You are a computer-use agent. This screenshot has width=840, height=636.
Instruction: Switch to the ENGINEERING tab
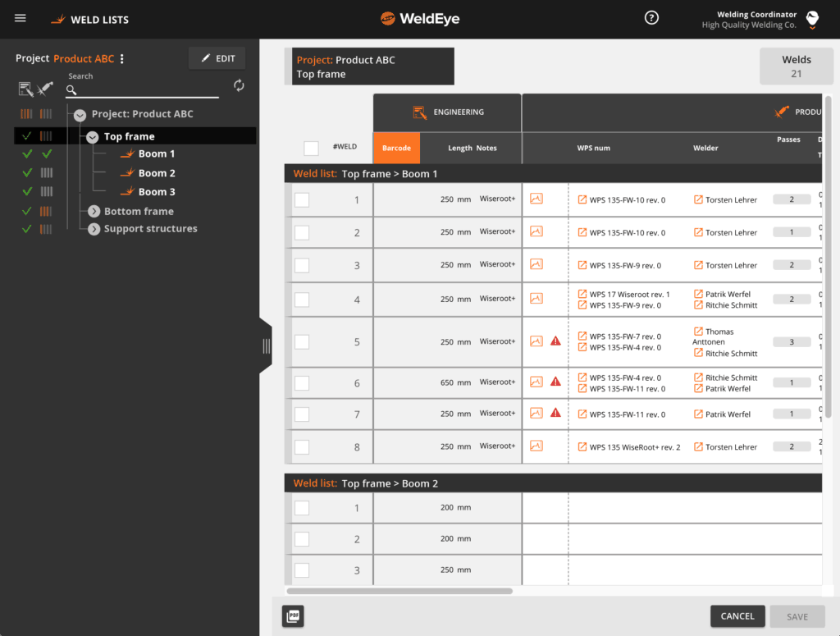pos(448,112)
